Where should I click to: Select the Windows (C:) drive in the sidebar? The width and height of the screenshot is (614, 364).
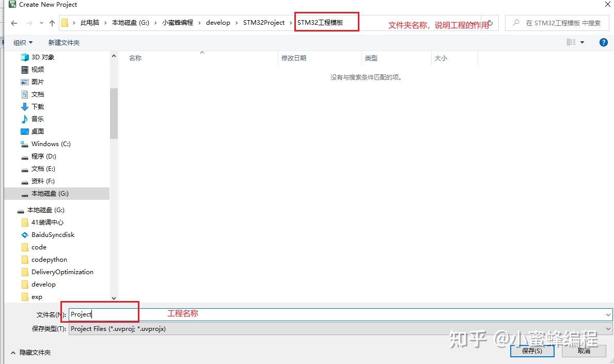pos(52,144)
